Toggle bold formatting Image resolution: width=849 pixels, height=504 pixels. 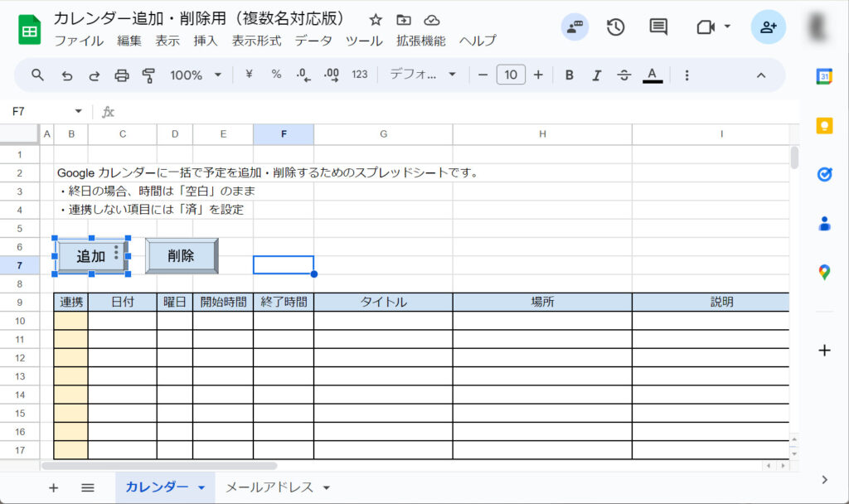pos(570,75)
